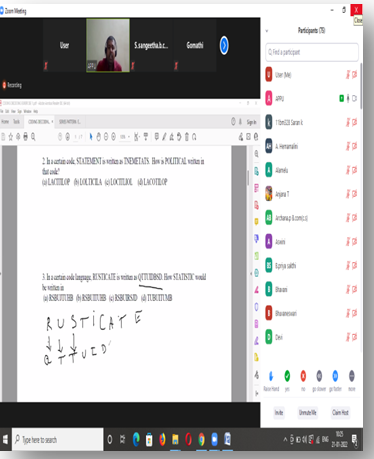
Task: Pick the hand pan tool in PDF toolbar
Action: coord(98,137)
